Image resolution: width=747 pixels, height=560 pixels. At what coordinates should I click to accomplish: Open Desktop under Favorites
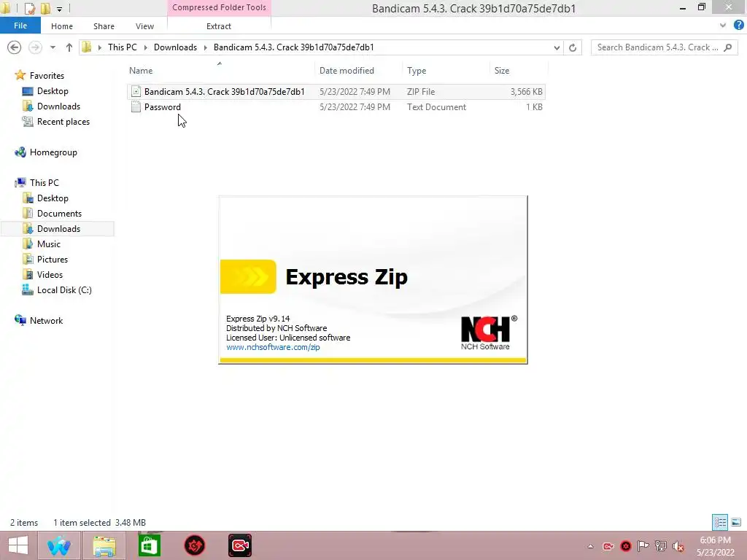(53, 91)
